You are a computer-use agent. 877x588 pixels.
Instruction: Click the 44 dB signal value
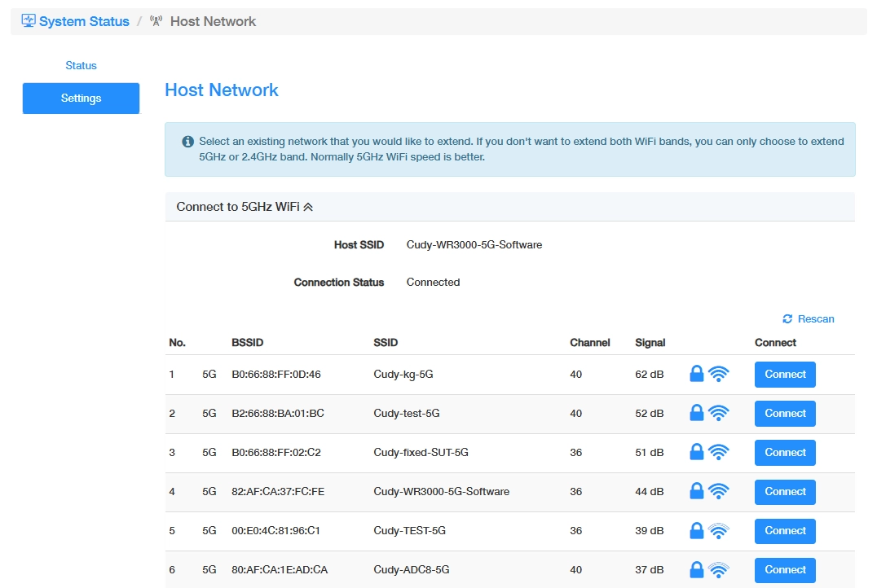[x=650, y=492]
